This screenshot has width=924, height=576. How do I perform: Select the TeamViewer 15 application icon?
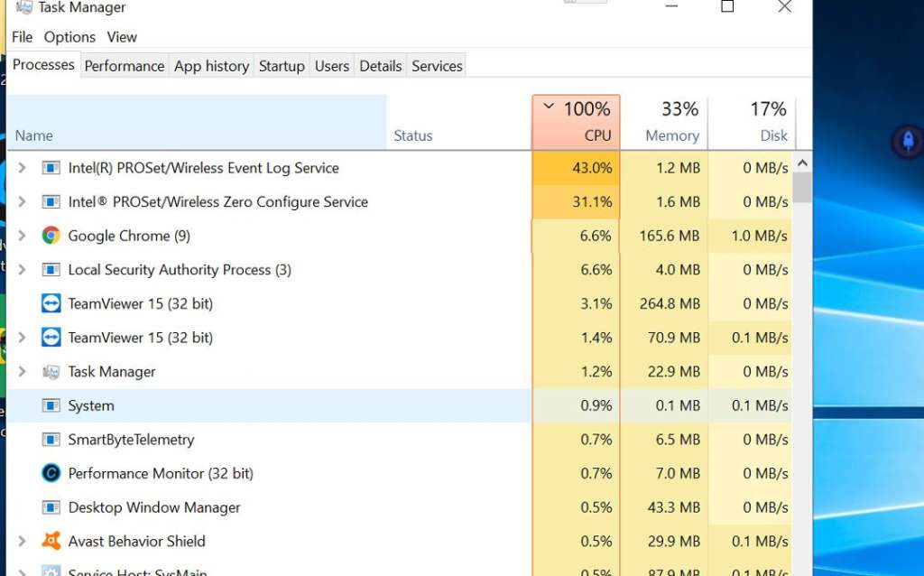pos(53,303)
